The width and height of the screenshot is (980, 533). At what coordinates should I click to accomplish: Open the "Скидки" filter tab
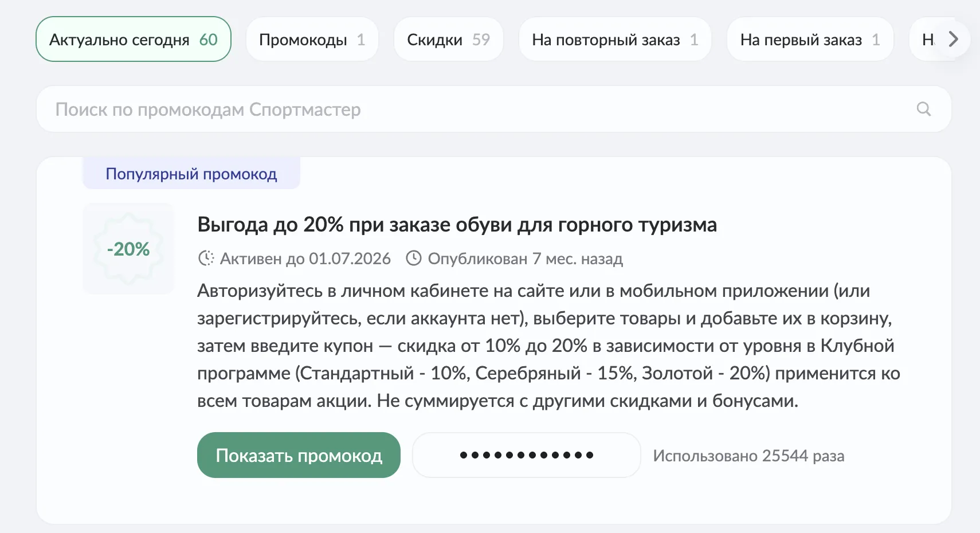448,40
